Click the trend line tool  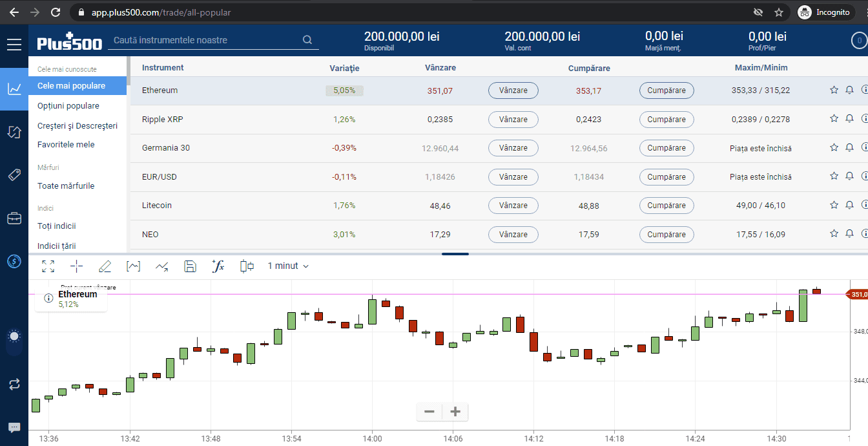pos(161,266)
